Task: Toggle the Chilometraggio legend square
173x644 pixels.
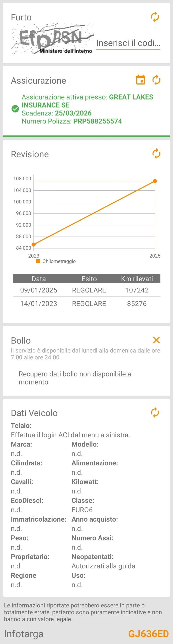Action: [x=38, y=261]
